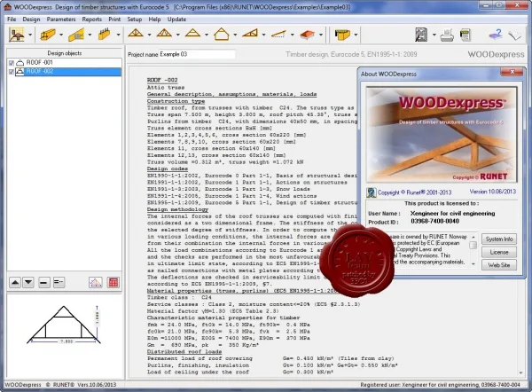532x392 pixels.
Task: Click the red roof covering toolbar icon
Action: click(307, 35)
